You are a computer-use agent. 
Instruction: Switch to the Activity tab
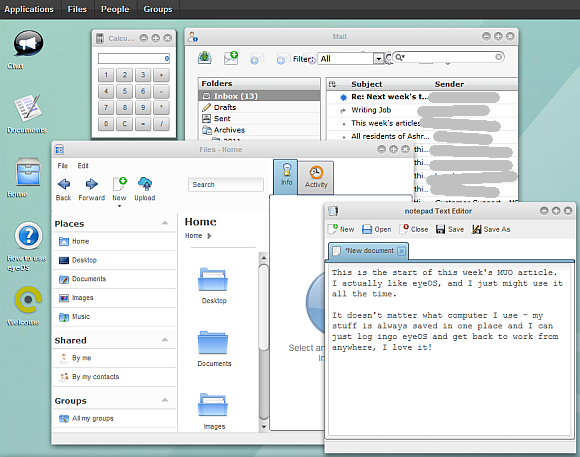pyautogui.click(x=316, y=177)
